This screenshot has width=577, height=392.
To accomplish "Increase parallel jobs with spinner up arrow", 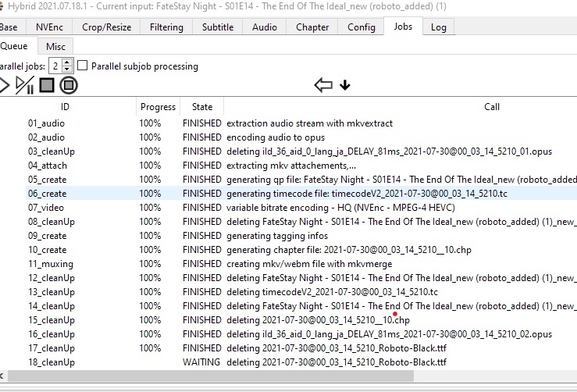I will [x=67, y=62].
